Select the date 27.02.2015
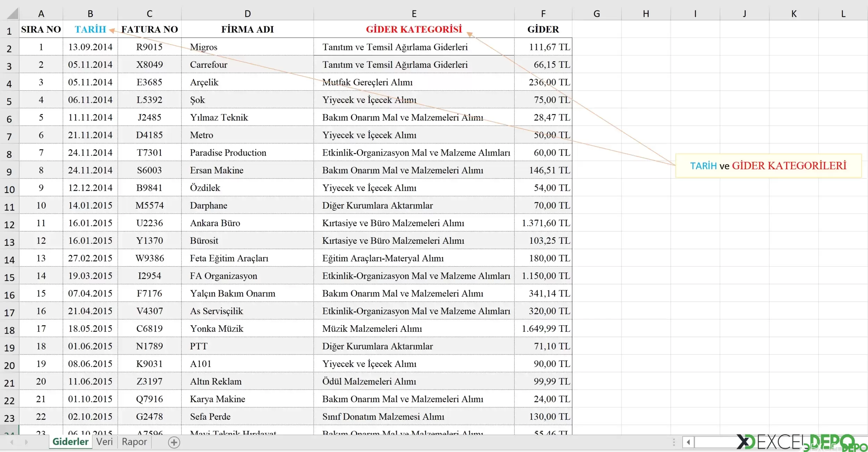 click(x=90, y=258)
